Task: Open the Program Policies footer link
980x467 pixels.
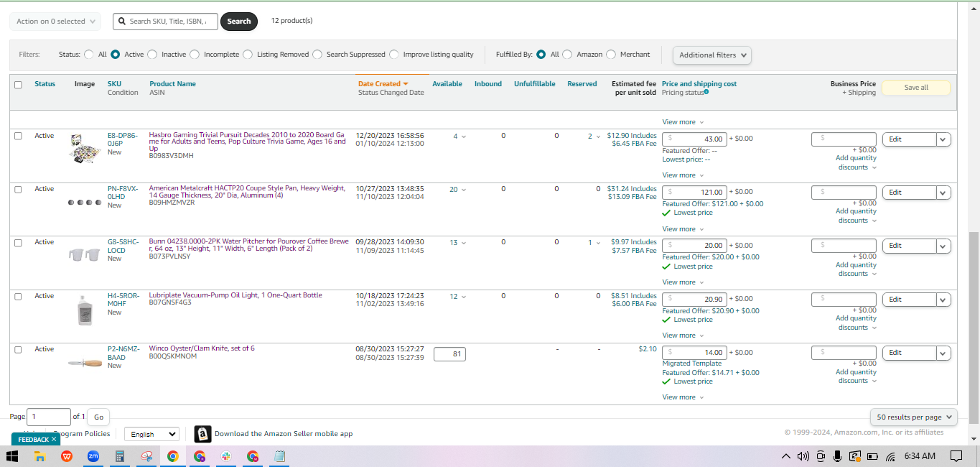Action: click(x=83, y=434)
